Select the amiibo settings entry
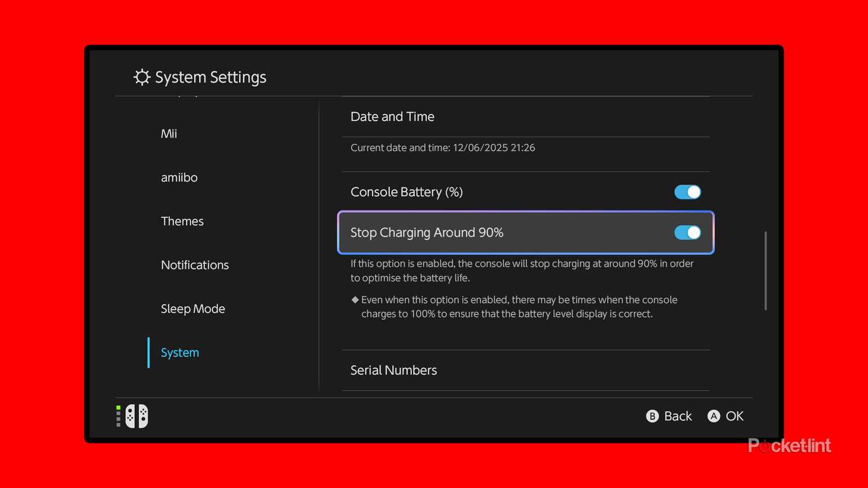868x488 pixels. point(179,178)
